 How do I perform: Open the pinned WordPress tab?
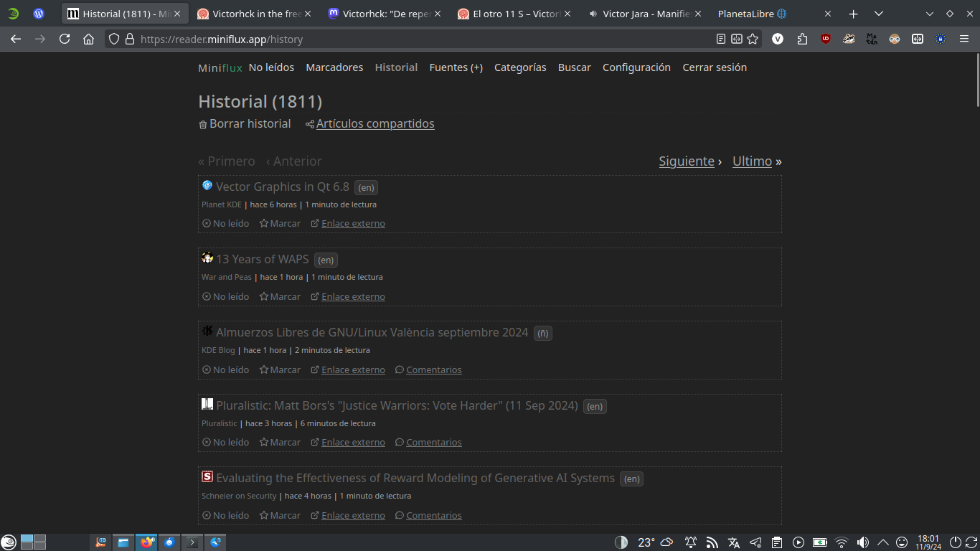click(39, 14)
